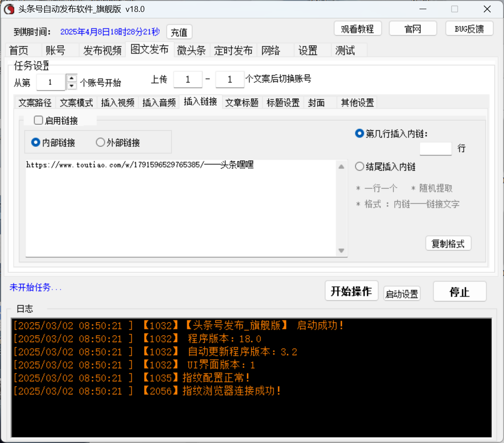Open the 文案模式 sub-tab
Viewport: 504px width, 443px height.
(x=77, y=103)
